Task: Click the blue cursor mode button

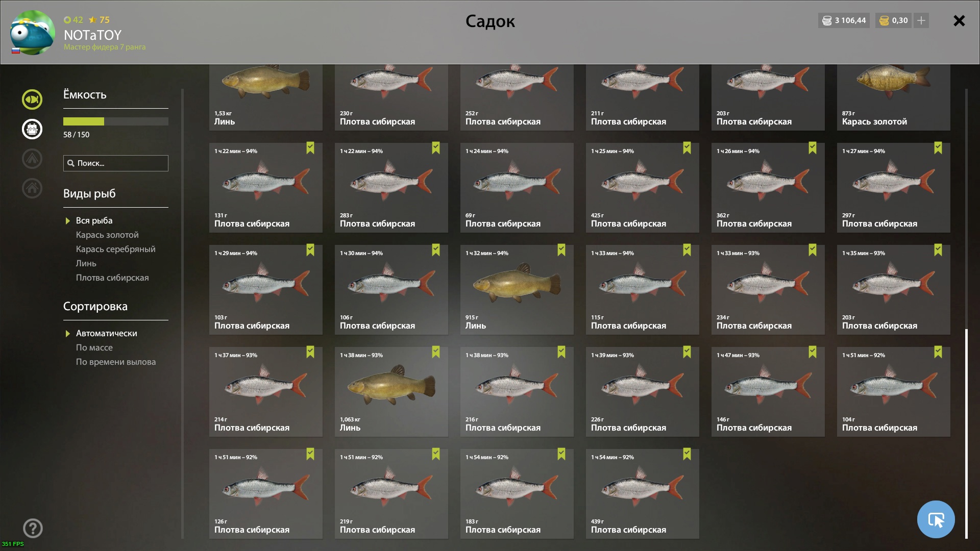Action: [x=936, y=519]
